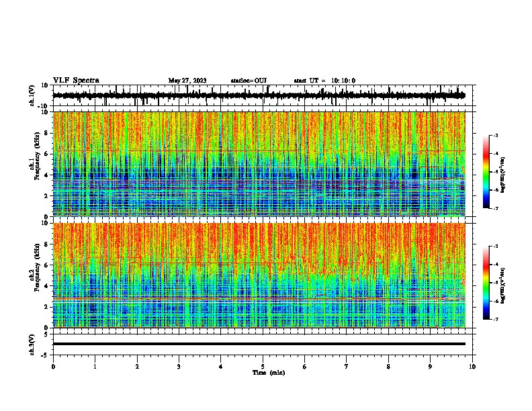Click the "0" tick on the time axis
The width and height of the screenshot is (532, 411).
(53, 367)
